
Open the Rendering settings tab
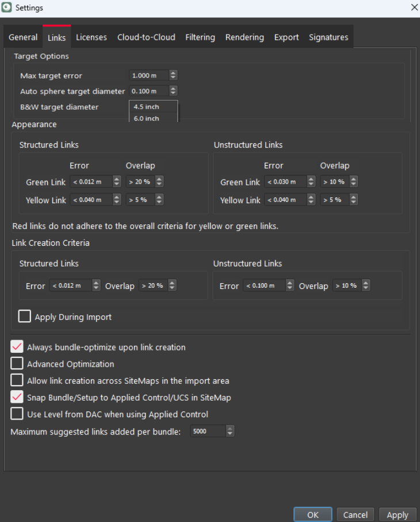click(x=245, y=37)
